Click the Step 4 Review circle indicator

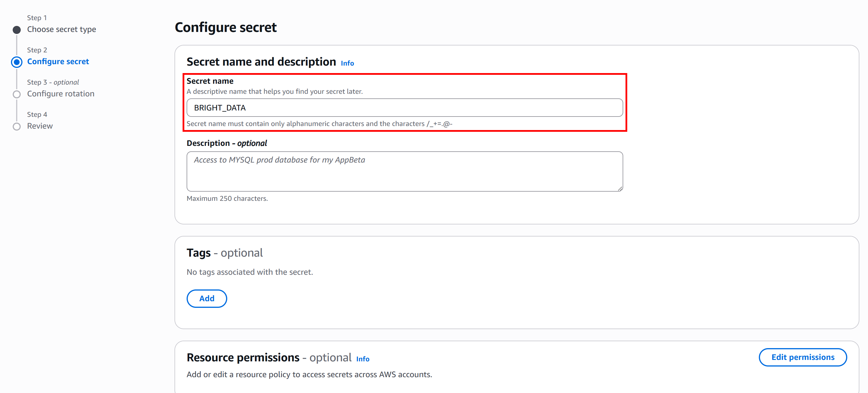pos(16,126)
